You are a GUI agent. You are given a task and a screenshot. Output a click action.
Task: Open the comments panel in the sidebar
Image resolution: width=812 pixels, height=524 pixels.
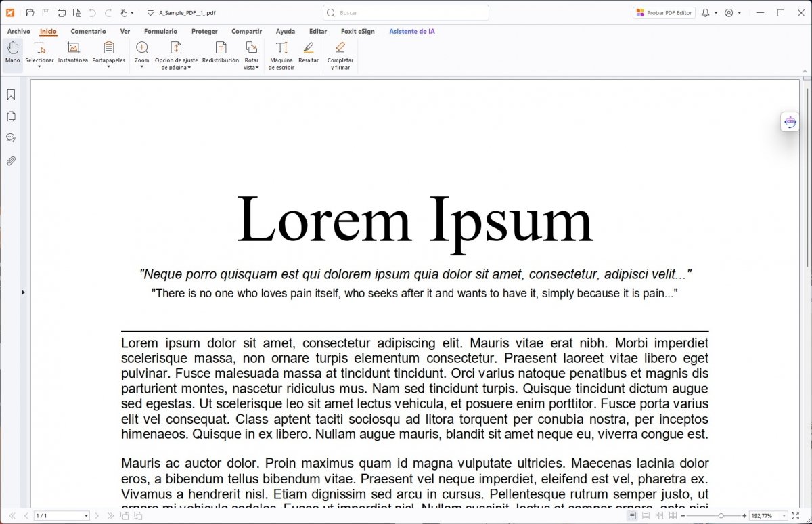tap(11, 138)
